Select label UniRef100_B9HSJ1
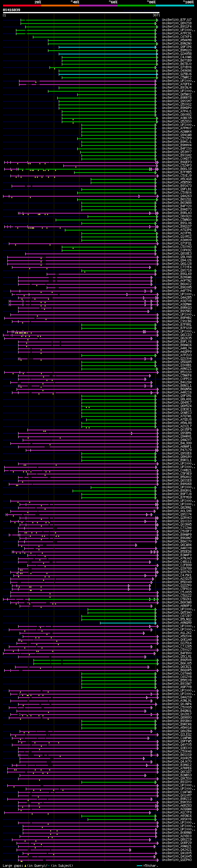The width and height of the screenshot is (197, 868). (x=177, y=142)
